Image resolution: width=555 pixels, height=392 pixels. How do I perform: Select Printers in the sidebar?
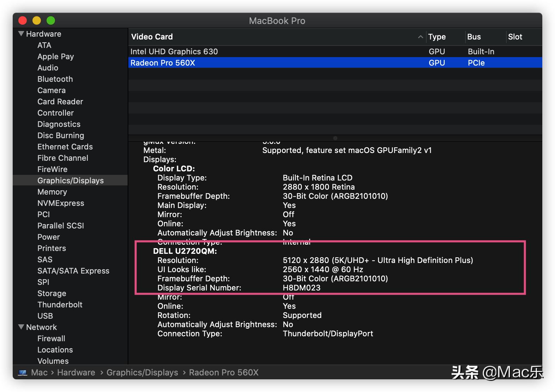click(52, 248)
